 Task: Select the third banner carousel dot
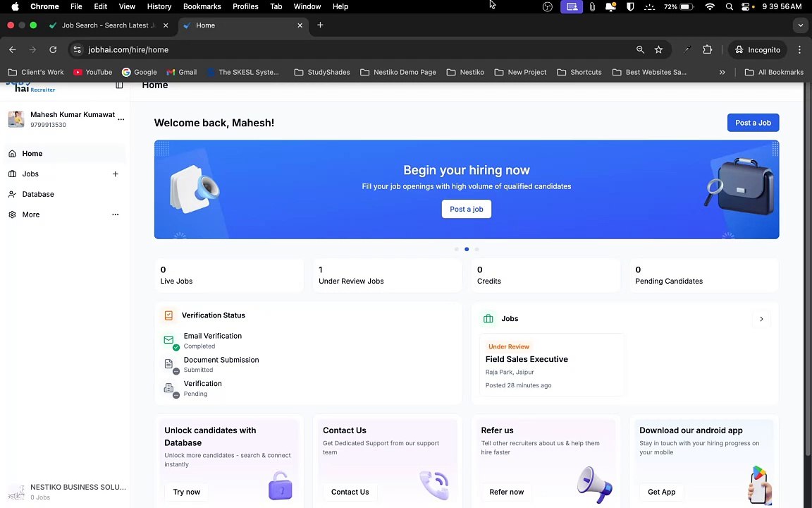(477, 249)
